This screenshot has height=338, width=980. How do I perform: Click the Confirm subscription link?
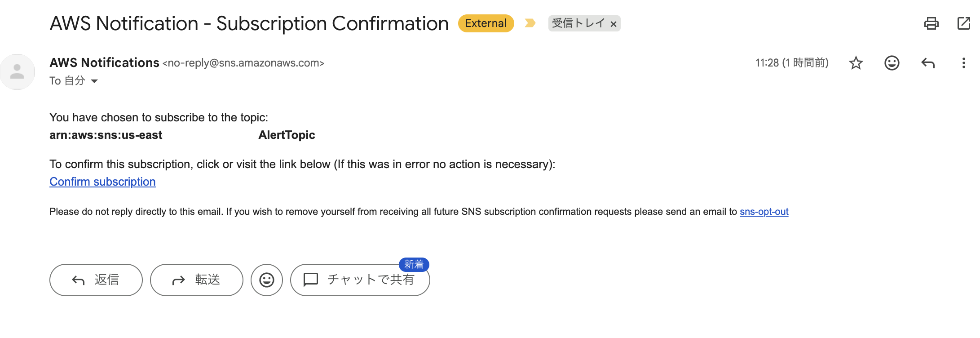102,182
